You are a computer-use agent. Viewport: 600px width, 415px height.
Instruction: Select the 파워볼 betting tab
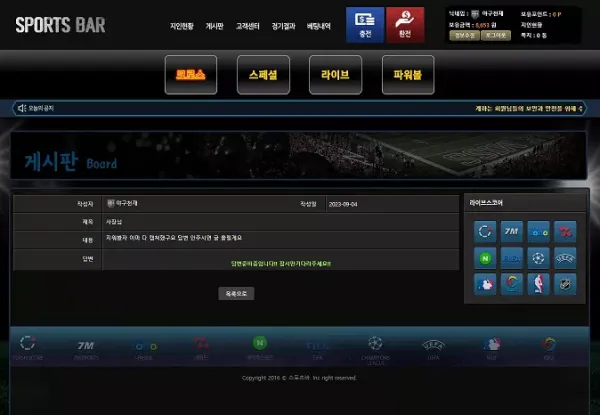[408, 75]
